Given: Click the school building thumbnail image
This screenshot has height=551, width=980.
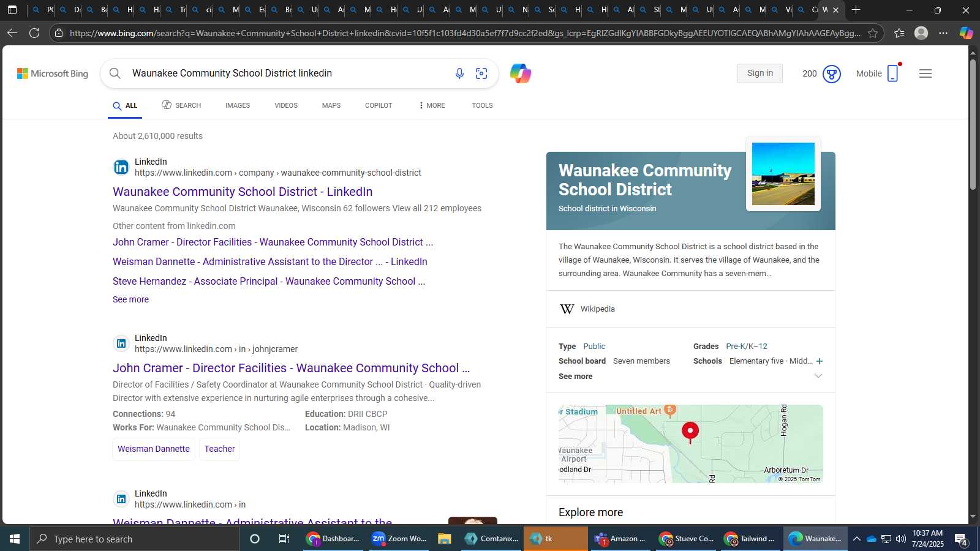Looking at the screenshot, I should pos(783,174).
